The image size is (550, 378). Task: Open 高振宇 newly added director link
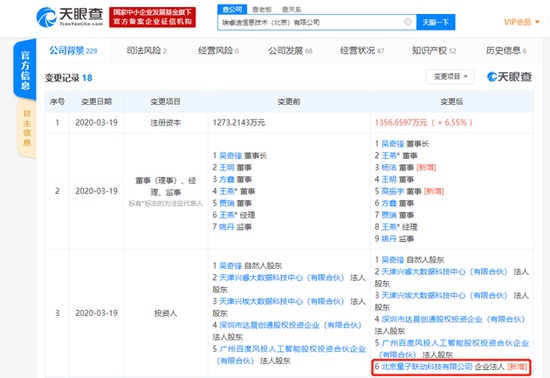click(393, 191)
